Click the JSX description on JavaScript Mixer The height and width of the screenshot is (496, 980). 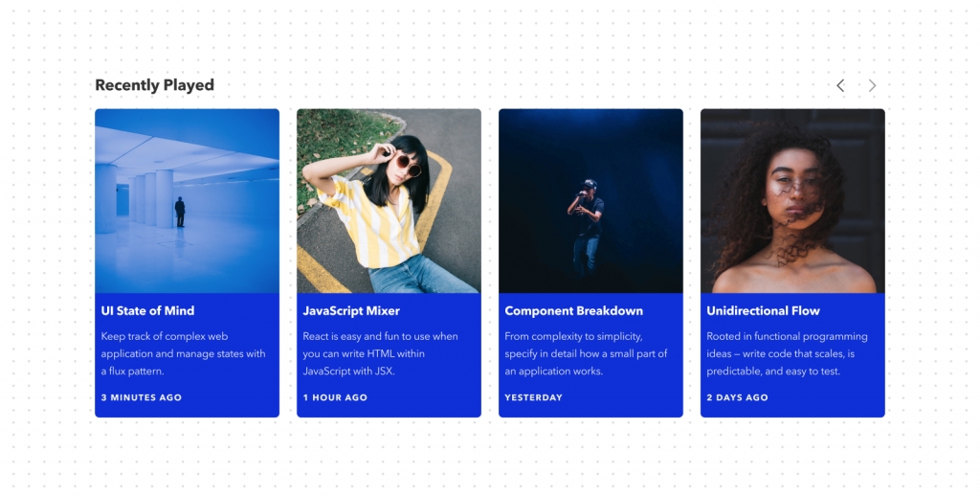pyautogui.click(x=380, y=353)
